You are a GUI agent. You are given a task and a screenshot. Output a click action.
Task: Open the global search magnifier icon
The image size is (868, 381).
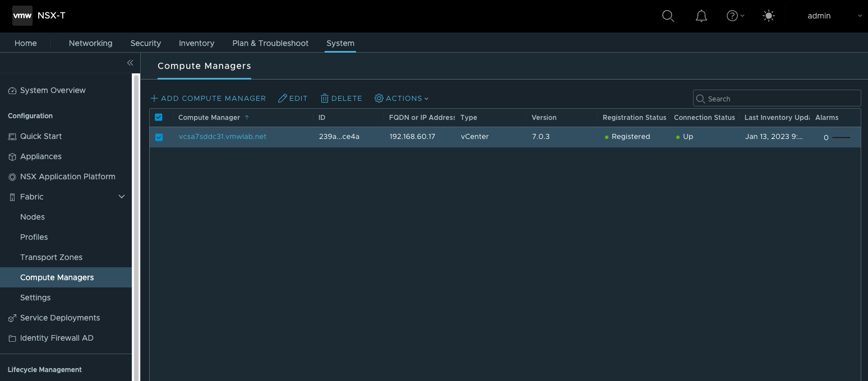pyautogui.click(x=668, y=16)
